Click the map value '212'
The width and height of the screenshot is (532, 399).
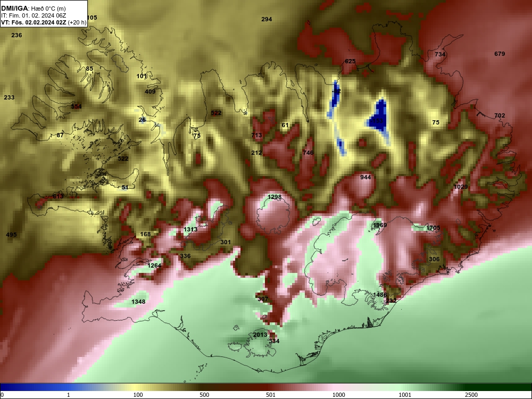(256, 153)
